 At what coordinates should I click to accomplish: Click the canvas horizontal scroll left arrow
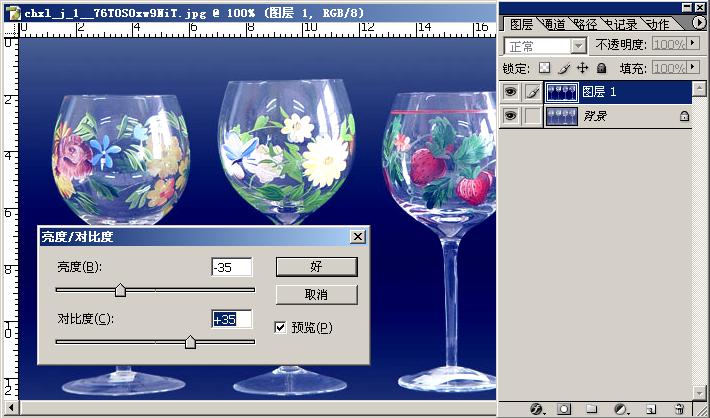tap(11, 407)
